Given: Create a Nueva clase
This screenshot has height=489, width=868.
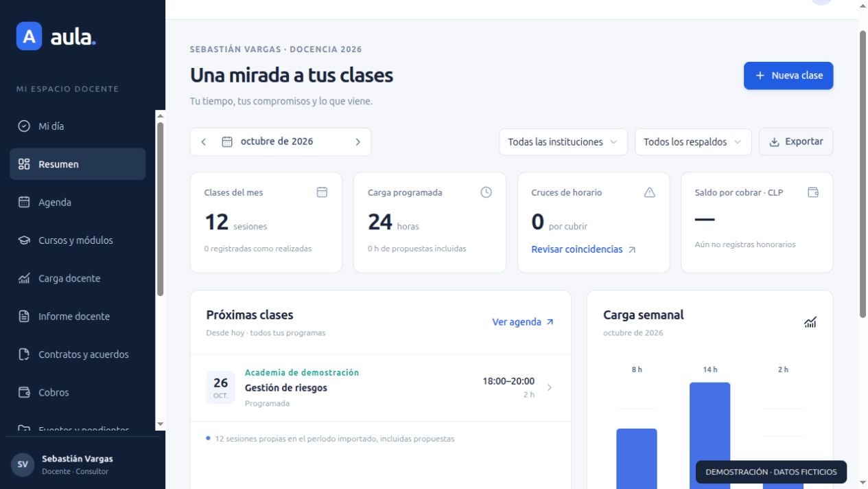Looking at the screenshot, I should (x=788, y=76).
